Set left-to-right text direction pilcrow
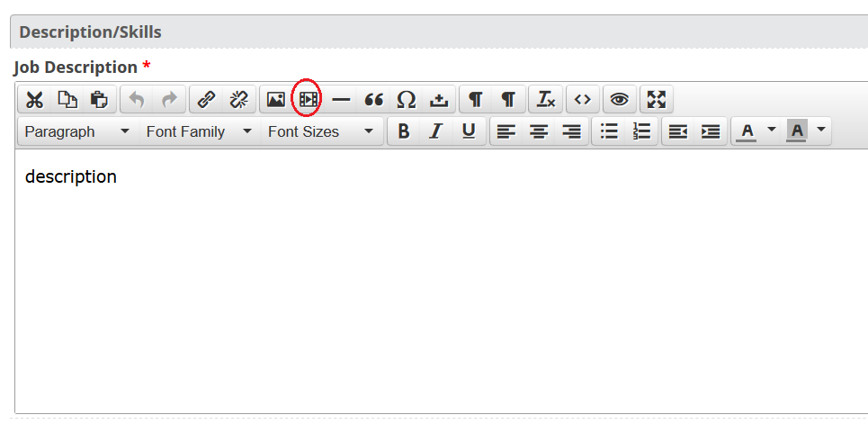868x424 pixels. [476, 100]
